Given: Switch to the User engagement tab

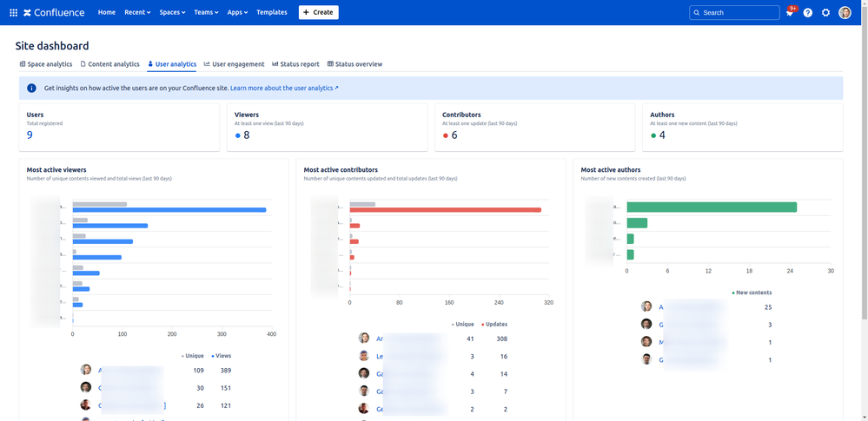Looking at the screenshot, I should pos(234,64).
